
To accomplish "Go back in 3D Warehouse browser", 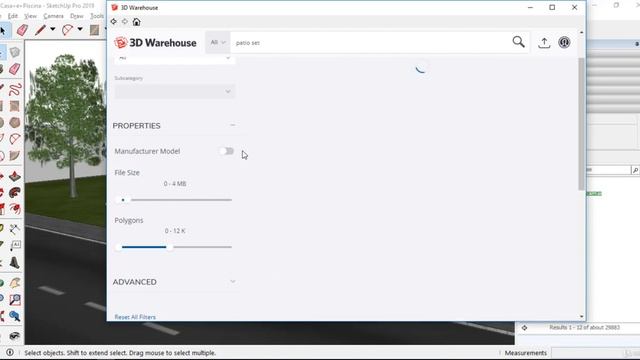I will point(114,22).
